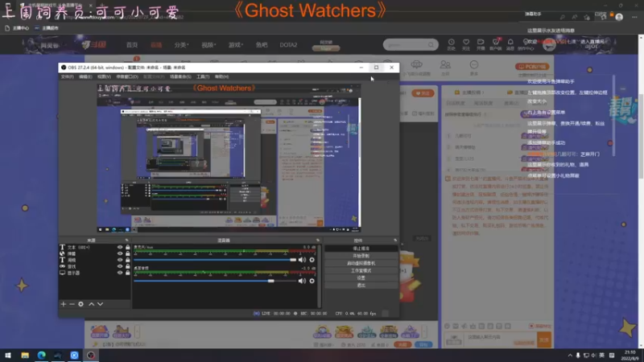Click the Douyu 客户端 icon
The width and height of the screenshot is (644, 362).
click(x=495, y=44)
